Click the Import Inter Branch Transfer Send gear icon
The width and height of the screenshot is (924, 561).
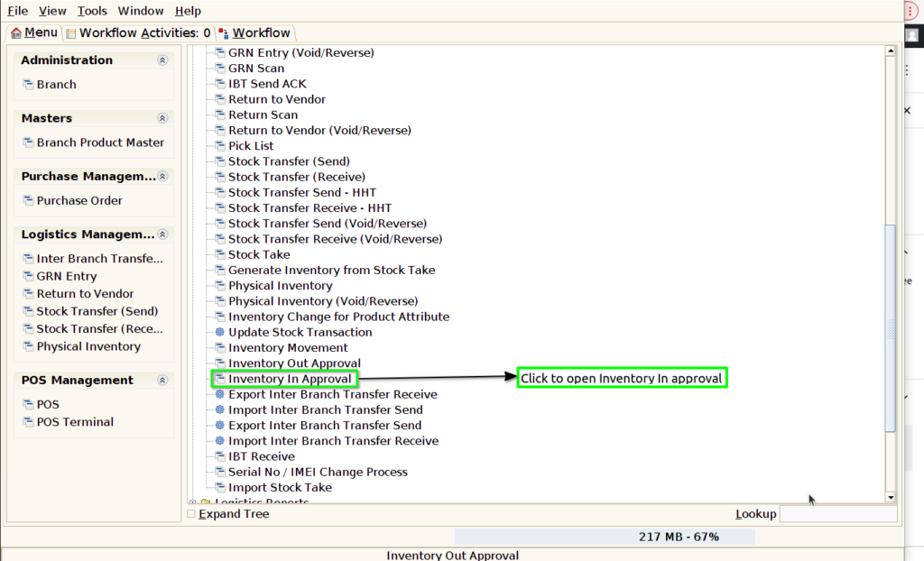pyautogui.click(x=220, y=409)
